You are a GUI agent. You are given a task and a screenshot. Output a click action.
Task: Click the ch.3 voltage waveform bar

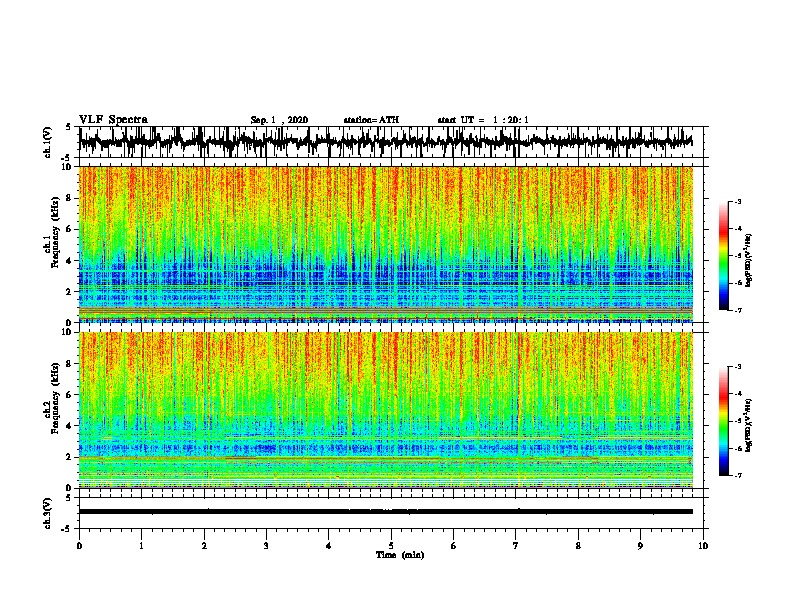coord(385,512)
